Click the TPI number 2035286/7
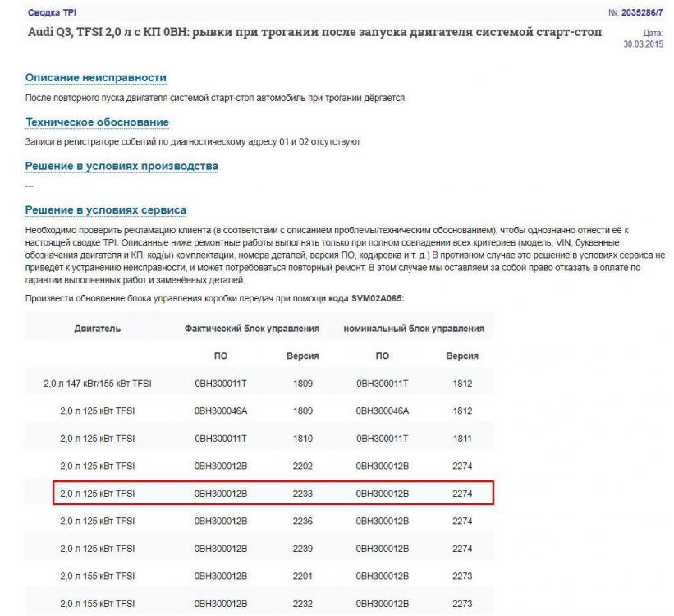 click(635, 14)
